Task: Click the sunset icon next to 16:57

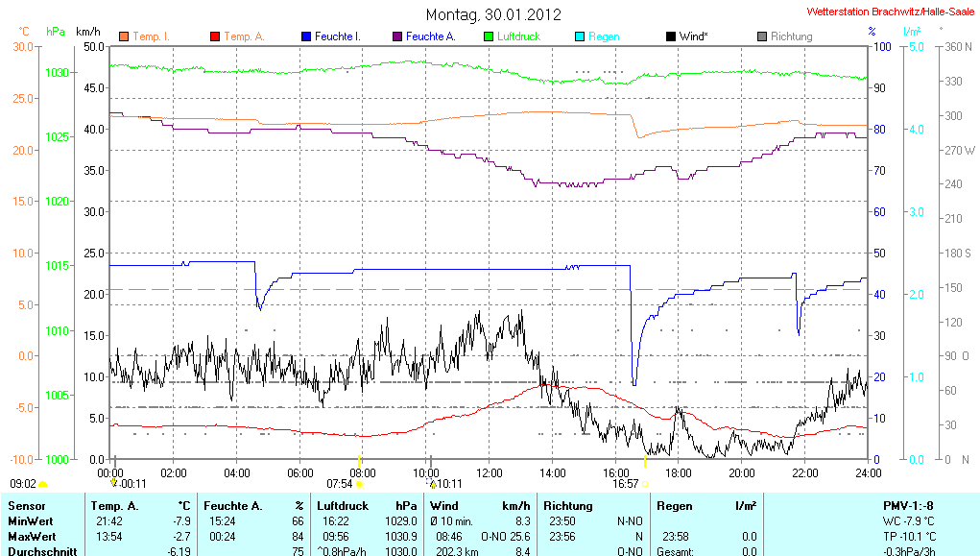Action: [x=645, y=484]
